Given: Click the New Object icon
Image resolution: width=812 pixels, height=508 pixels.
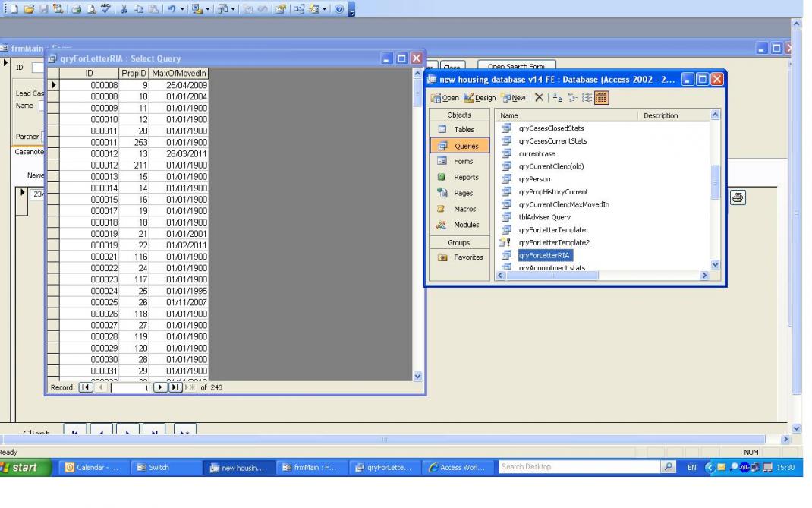Looking at the screenshot, I should [x=314, y=9].
